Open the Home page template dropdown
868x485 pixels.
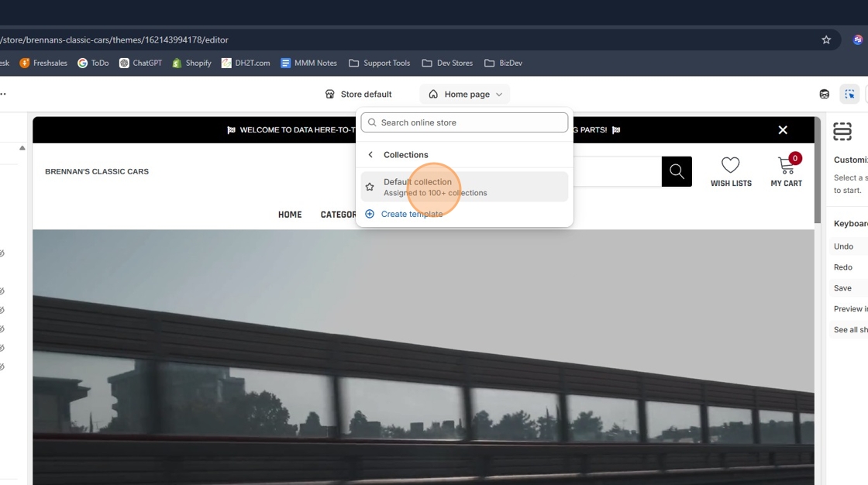pyautogui.click(x=465, y=94)
